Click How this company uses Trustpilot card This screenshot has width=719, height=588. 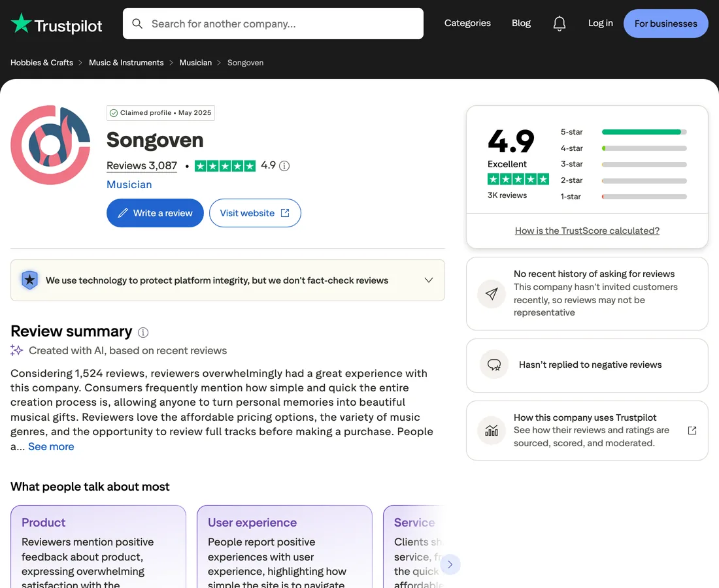coord(587,431)
